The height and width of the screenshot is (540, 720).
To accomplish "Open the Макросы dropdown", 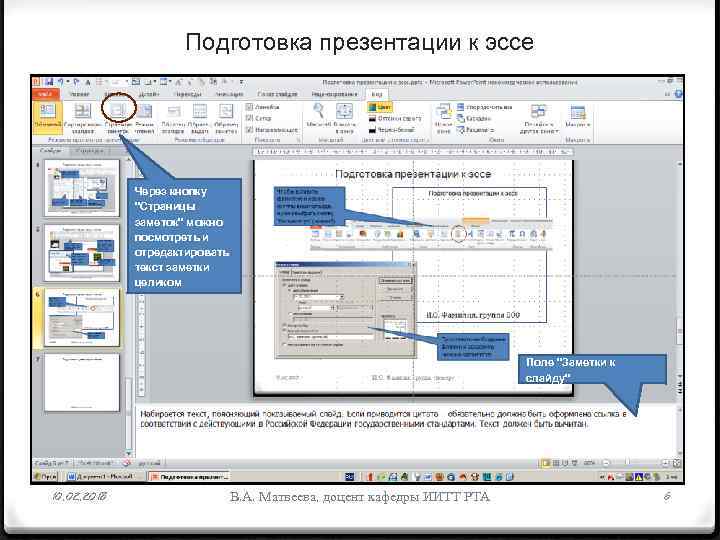I will [577, 118].
